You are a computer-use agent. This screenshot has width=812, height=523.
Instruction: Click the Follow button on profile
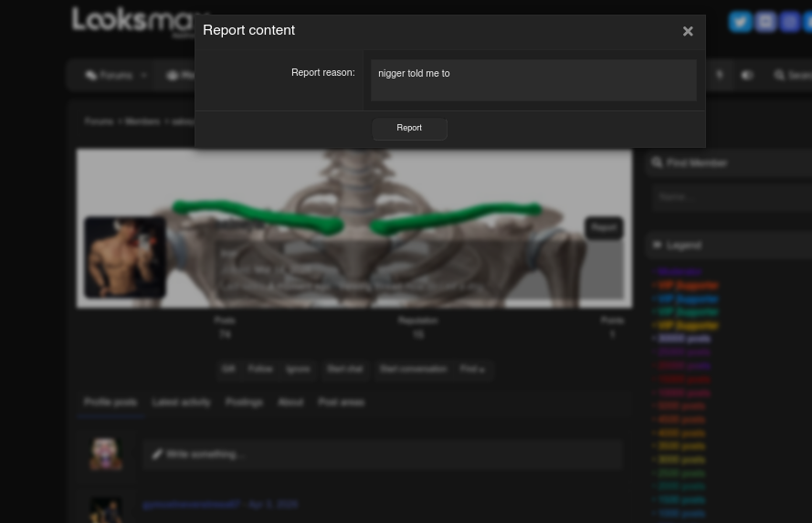coord(260,370)
